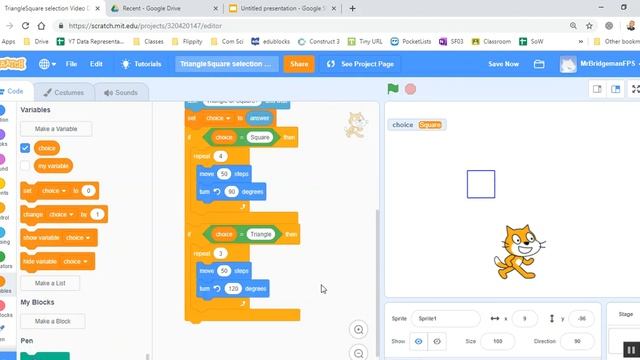This screenshot has height=360, width=640.
Task: Open the Tiny URL bookmark
Action: [x=365, y=42]
